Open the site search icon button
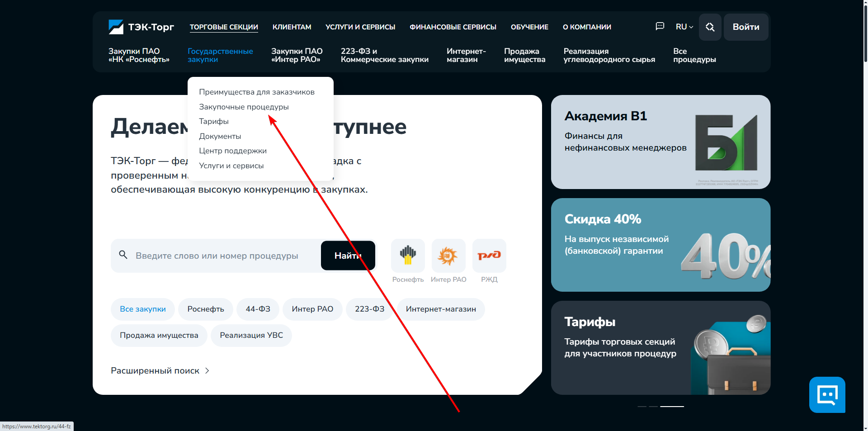Image resolution: width=868 pixels, height=431 pixels. click(710, 27)
